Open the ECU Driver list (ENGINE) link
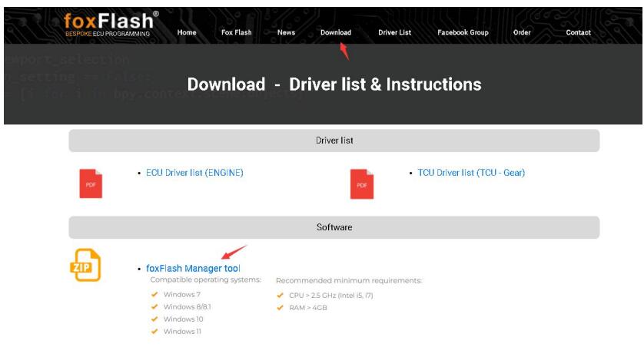The image size is (644, 357). pyautogui.click(x=194, y=173)
